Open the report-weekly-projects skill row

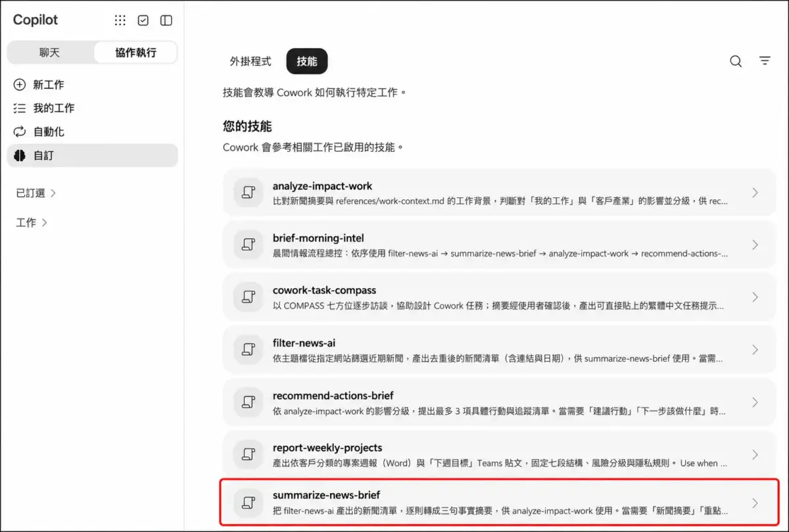(500, 454)
